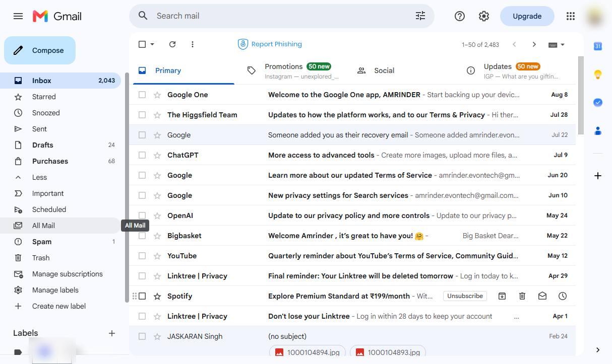
Task: Go to newer page arrow
Action: (514, 44)
